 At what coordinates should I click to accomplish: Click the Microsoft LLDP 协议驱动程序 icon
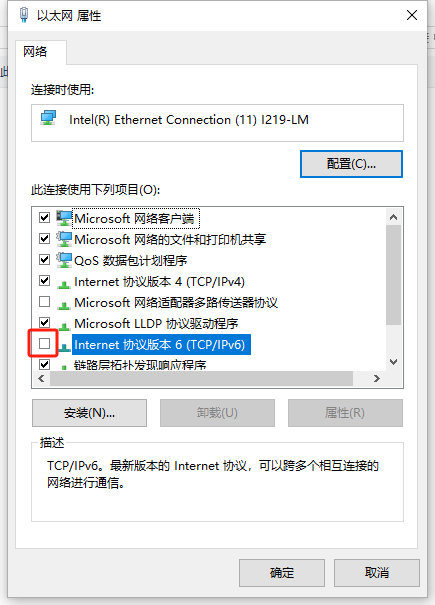(x=64, y=326)
